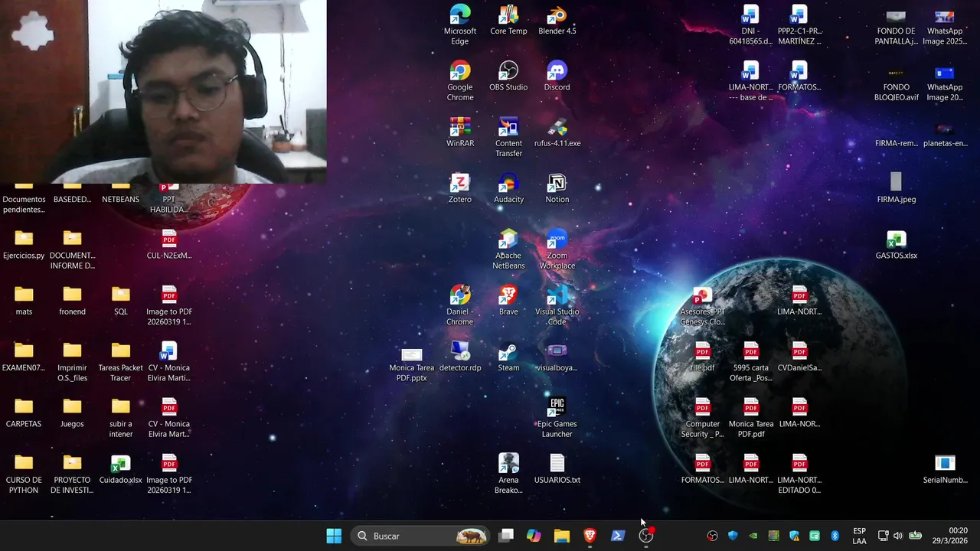The height and width of the screenshot is (551, 980).
Task: Select the SQL folder
Action: tap(120, 300)
